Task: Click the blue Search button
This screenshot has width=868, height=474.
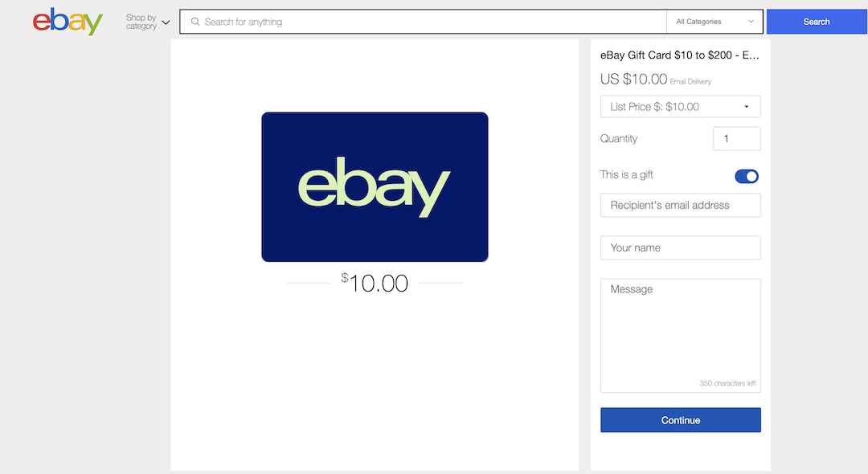Action: pyautogui.click(x=817, y=22)
